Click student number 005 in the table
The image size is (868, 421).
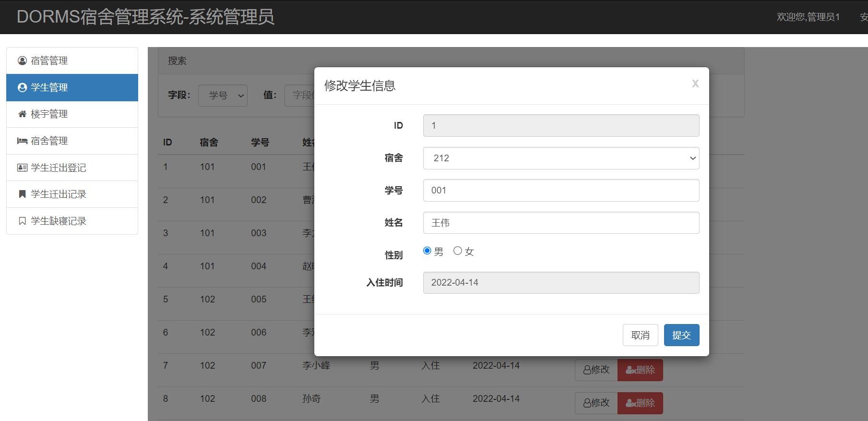click(259, 299)
